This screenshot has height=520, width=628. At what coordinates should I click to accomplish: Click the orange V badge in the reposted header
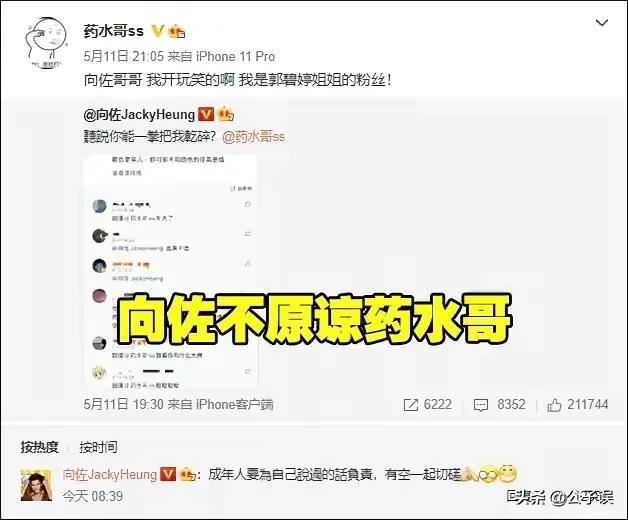(206, 115)
